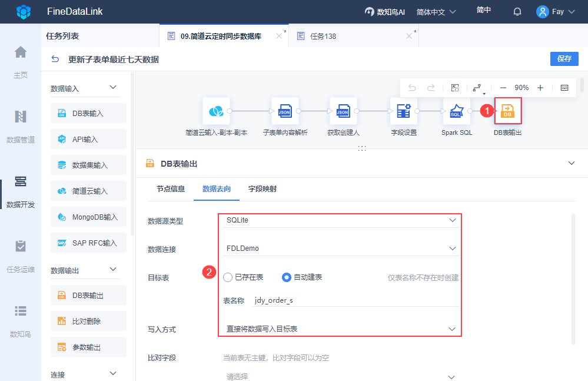The width and height of the screenshot is (588, 381).
Task: Switch to the 数据去向 tab
Action: [217, 188]
